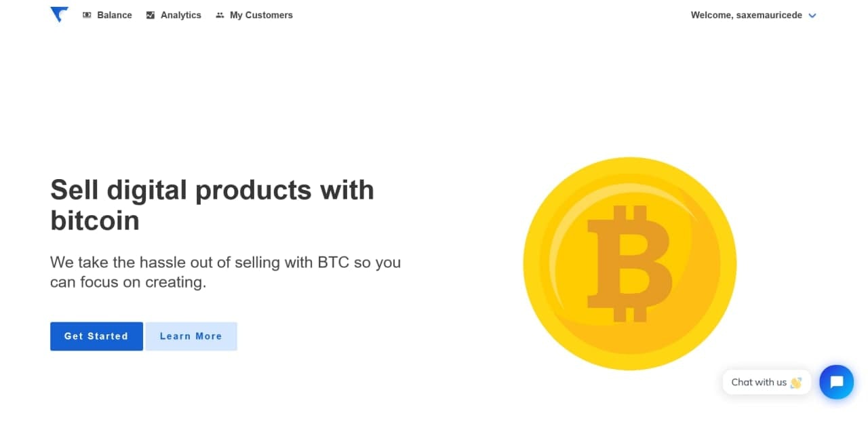Click the company logo icon
Image resolution: width=868 pixels, height=428 pixels.
(59, 14)
